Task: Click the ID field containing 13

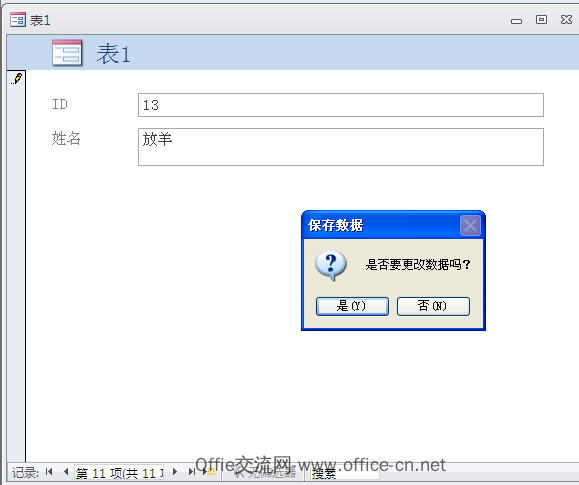Action: click(x=340, y=105)
